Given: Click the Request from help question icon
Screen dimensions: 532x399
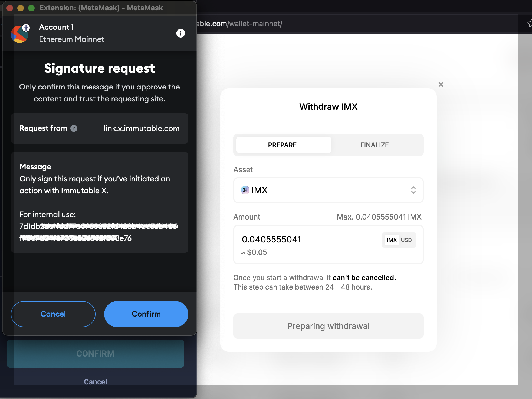Looking at the screenshot, I should pyautogui.click(x=74, y=128).
